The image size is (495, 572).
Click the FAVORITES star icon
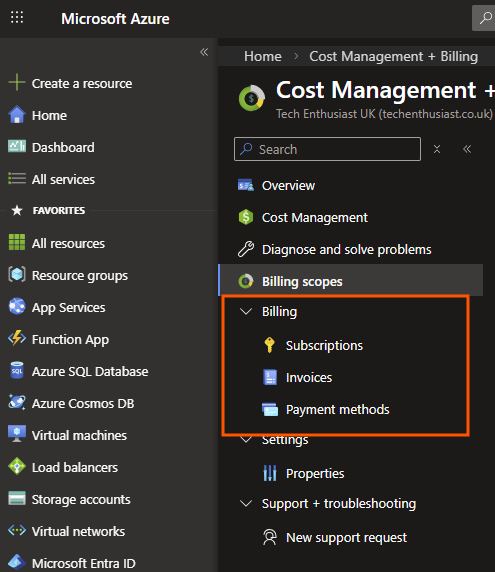coord(17,210)
